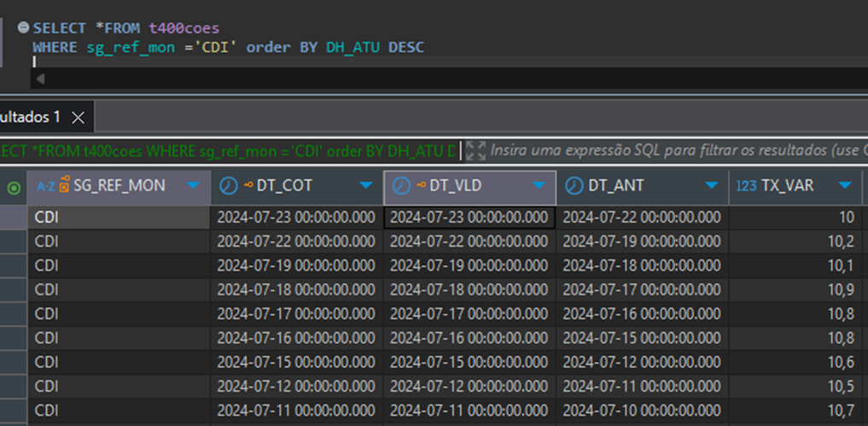868x426 pixels.
Task: Select TX_VAR cell with value 10,9
Action: 795,289
